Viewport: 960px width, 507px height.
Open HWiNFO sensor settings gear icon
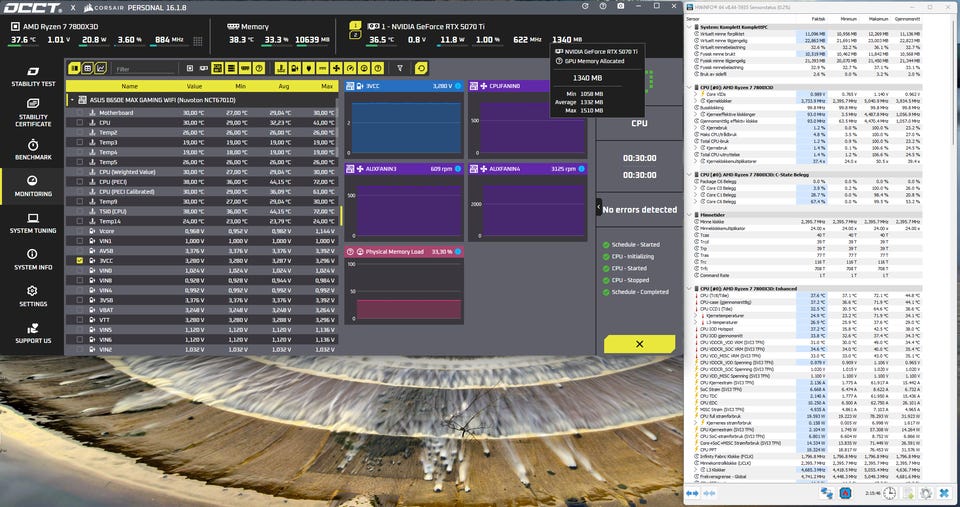pos(926,493)
